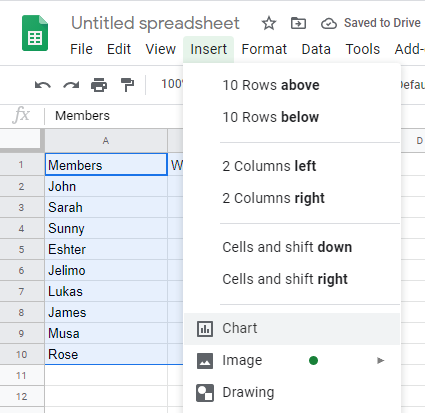
Task: Insert Cells and shift down
Action: coord(292,247)
